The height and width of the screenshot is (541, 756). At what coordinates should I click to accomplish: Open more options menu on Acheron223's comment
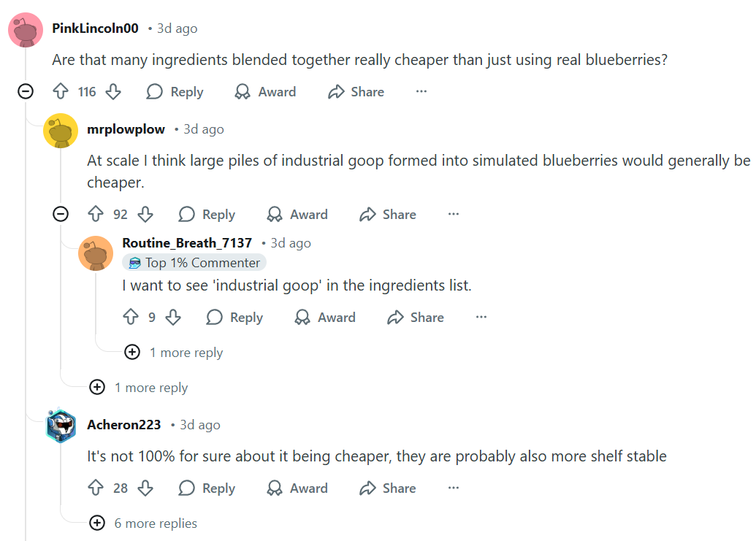click(454, 488)
